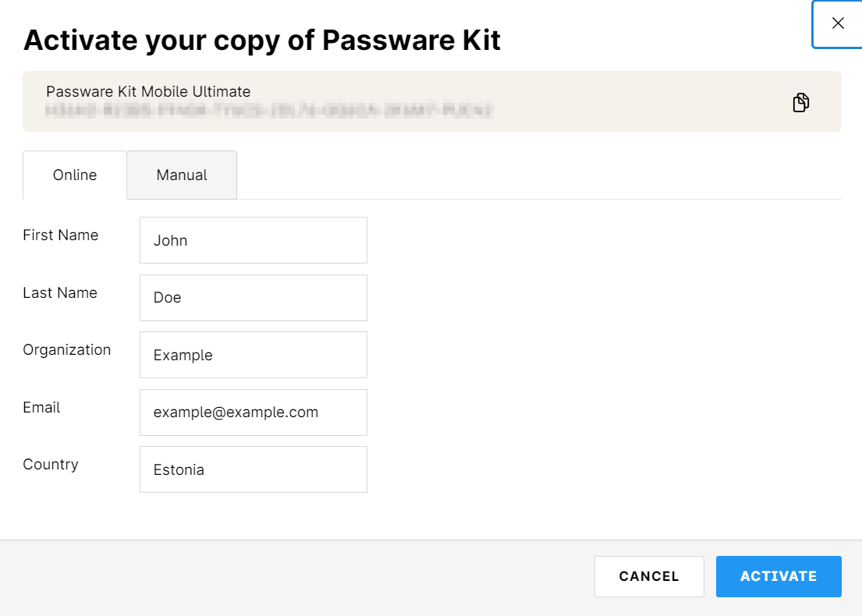Open the Country field showing Estonia
Viewport: 862px width, 616px height.
click(x=254, y=469)
